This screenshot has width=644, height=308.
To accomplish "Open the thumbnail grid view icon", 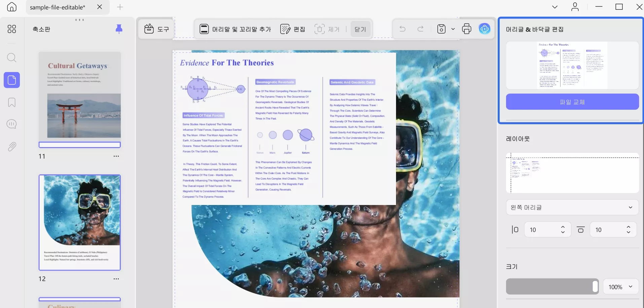I will (x=12, y=29).
